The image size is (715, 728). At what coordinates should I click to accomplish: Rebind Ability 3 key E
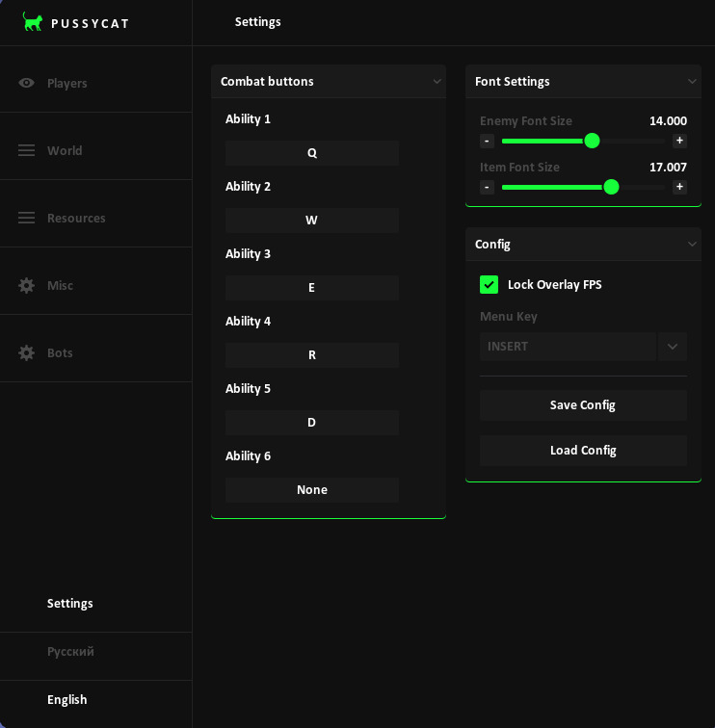(x=312, y=287)
